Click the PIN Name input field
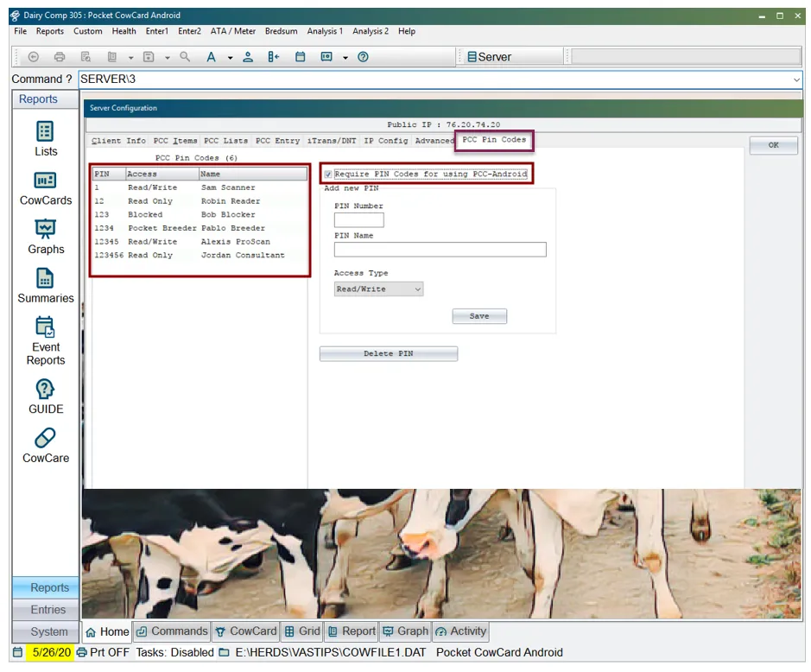This screenshot has height=672, width=811. coord(440,250)
